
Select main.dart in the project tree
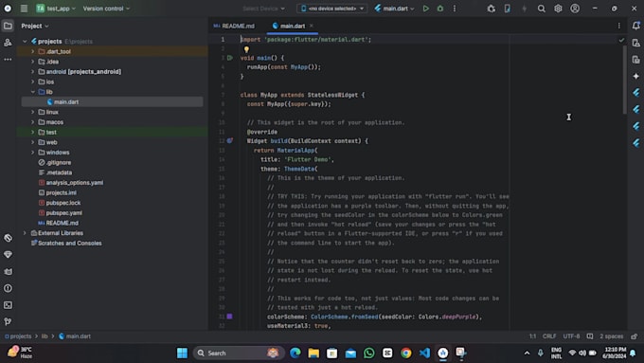65,102
